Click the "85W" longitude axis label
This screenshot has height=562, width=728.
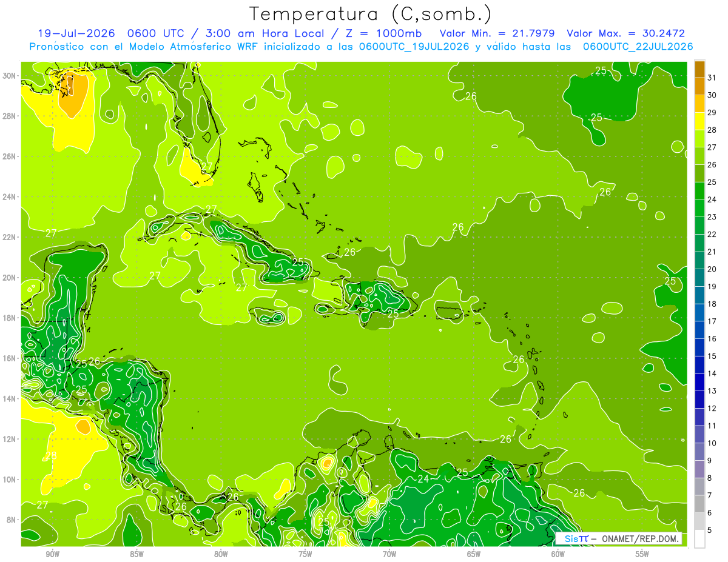click(136, 554)
